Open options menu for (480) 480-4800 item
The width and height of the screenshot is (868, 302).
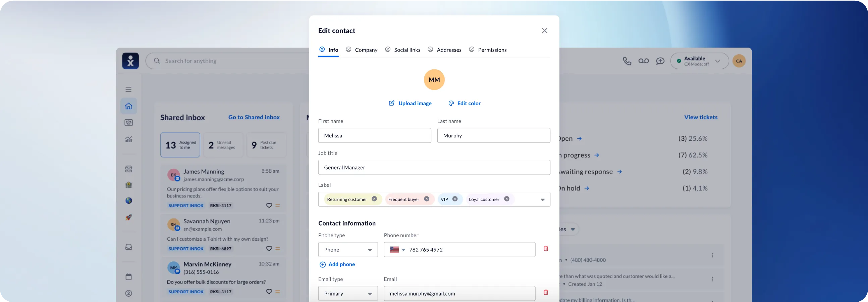[712, 255]
